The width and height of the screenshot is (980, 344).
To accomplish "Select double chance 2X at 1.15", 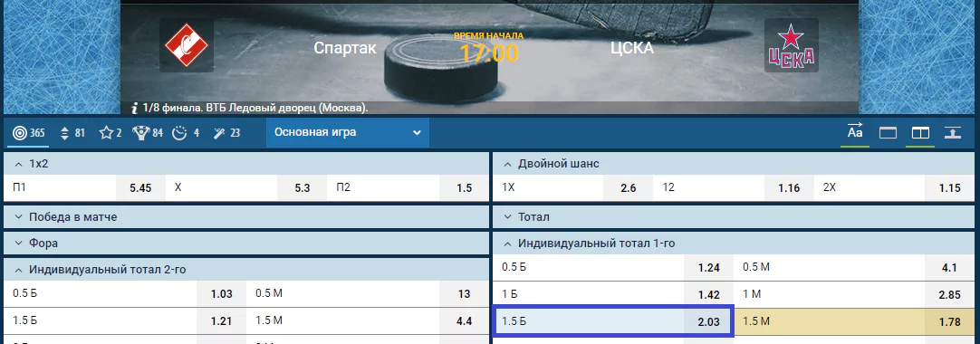I will click(x=895, y=188).
